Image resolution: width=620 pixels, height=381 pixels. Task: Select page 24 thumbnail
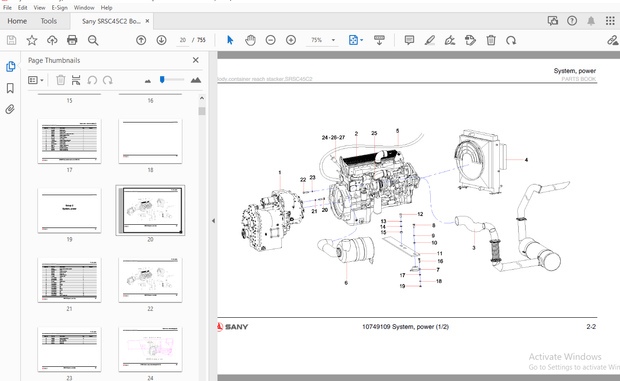click(x=150, y=349)
